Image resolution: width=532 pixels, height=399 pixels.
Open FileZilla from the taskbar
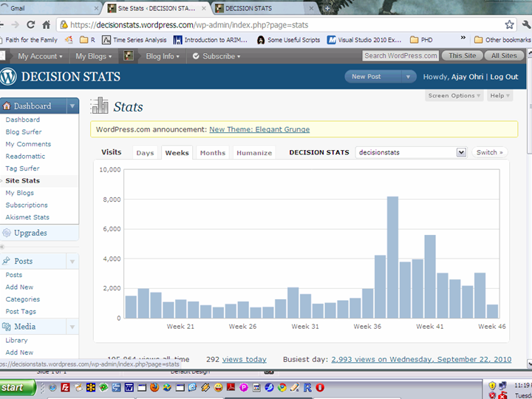coord(66,386)
